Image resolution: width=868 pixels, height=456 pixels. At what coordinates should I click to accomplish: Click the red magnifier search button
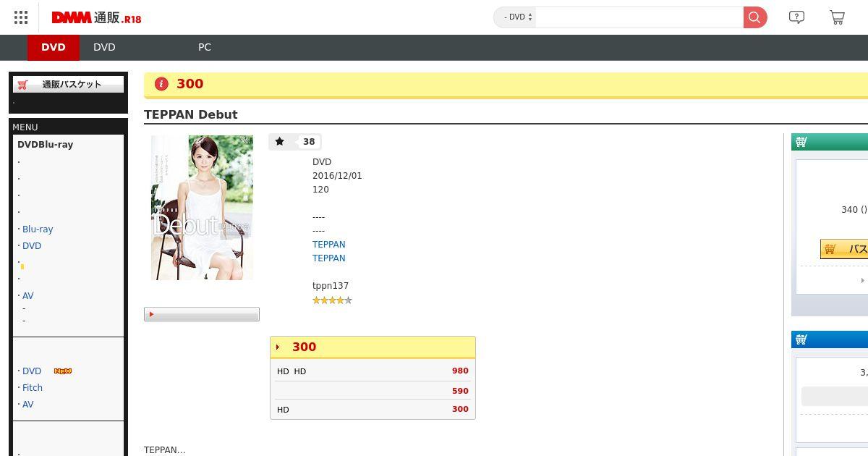(x=754, y=17)
